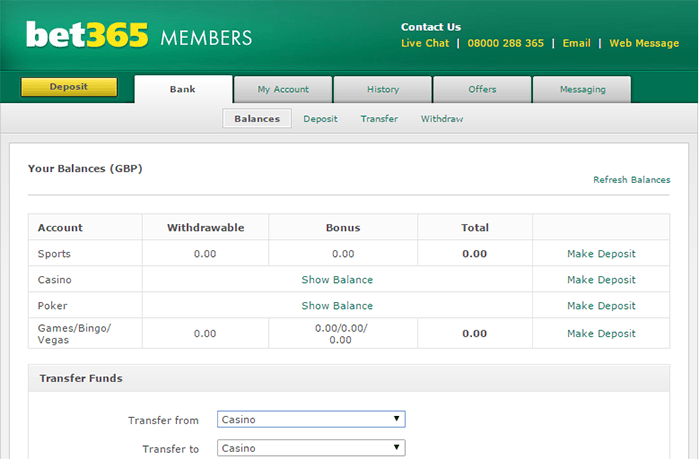Switch to the Bank tab

[183, 89]
